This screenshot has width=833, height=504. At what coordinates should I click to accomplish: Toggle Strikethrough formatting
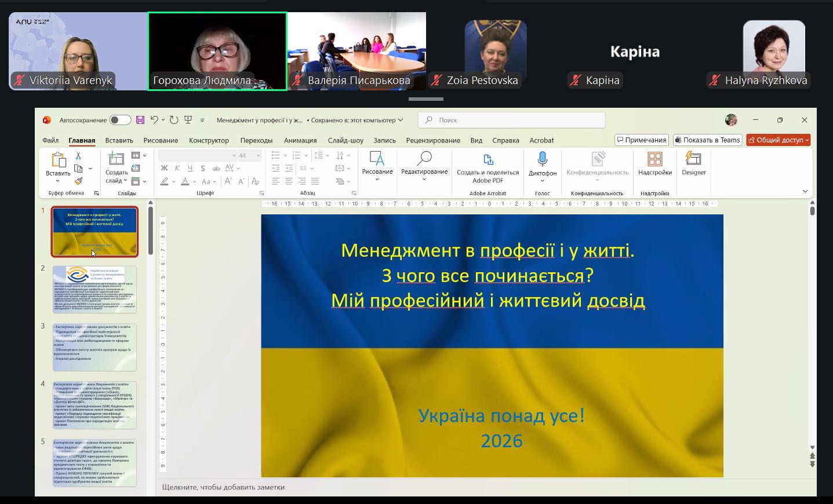[x=216, y=168]
